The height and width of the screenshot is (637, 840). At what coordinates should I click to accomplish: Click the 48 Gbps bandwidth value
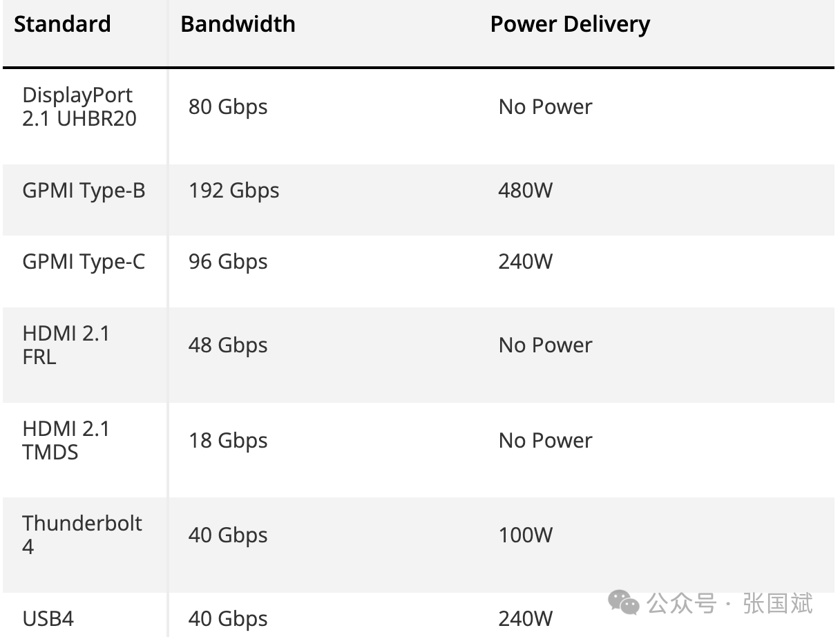(228, 345)
